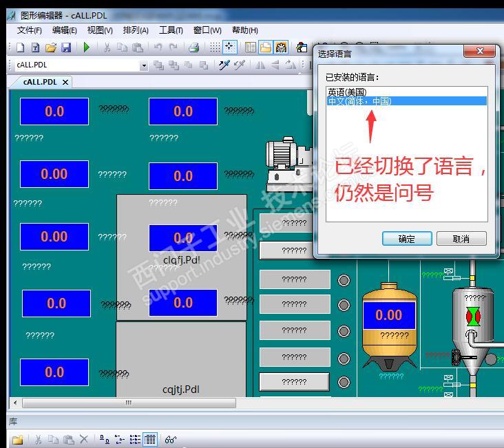Click the copy icon in the library toolbar
This screenshot has width=504, height=448.
(53, 439)
